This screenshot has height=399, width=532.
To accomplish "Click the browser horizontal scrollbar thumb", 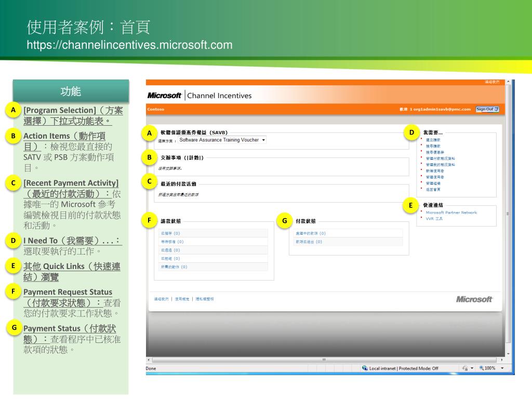I will [324, 360].
